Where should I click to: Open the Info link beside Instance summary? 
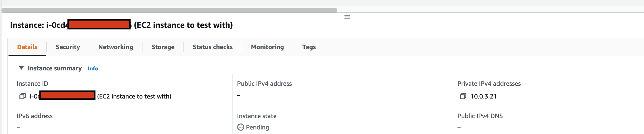(93, 68)
